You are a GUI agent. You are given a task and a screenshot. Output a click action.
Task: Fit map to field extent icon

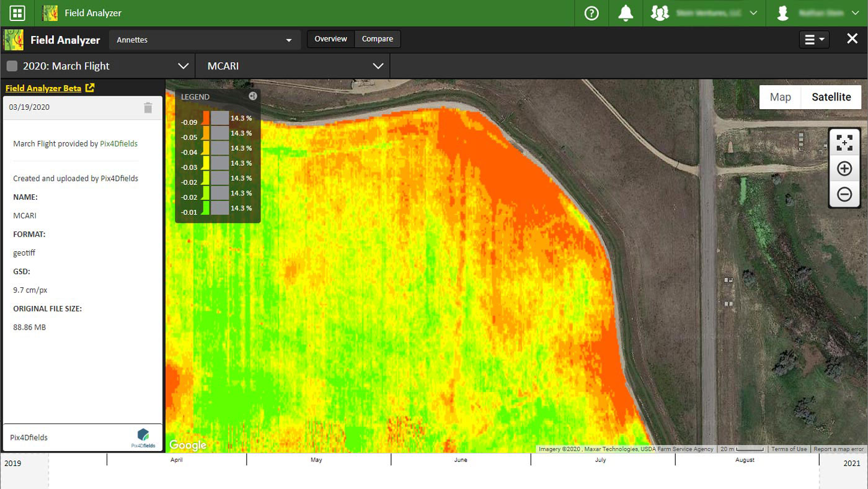click(844, 143)
